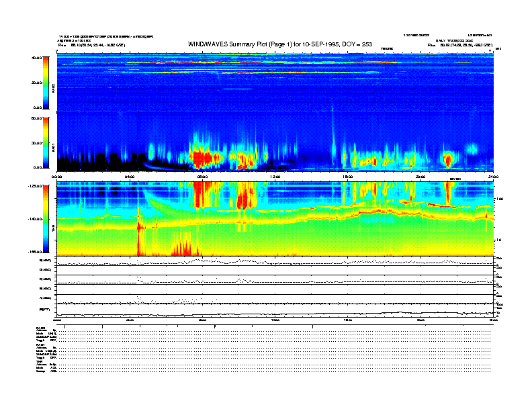Click the RAD1 vertical axis label
This screenshot has height=411, width=532.
[x=53, y=147]
